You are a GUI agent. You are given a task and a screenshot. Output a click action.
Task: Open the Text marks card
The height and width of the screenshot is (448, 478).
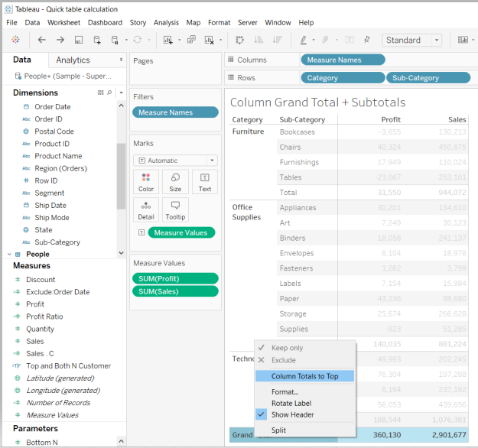click(204, 182)
